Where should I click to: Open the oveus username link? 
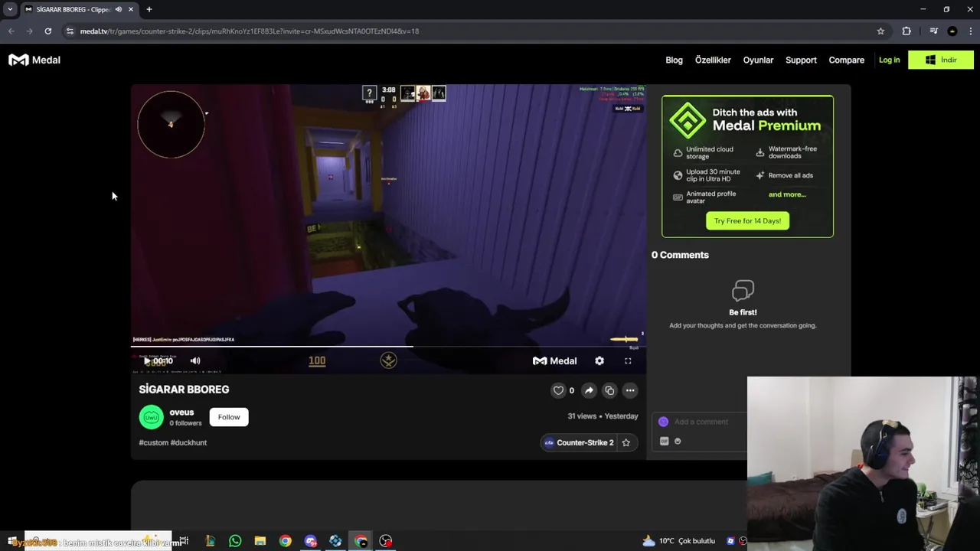pyautogui.click(x=181, y=412)
